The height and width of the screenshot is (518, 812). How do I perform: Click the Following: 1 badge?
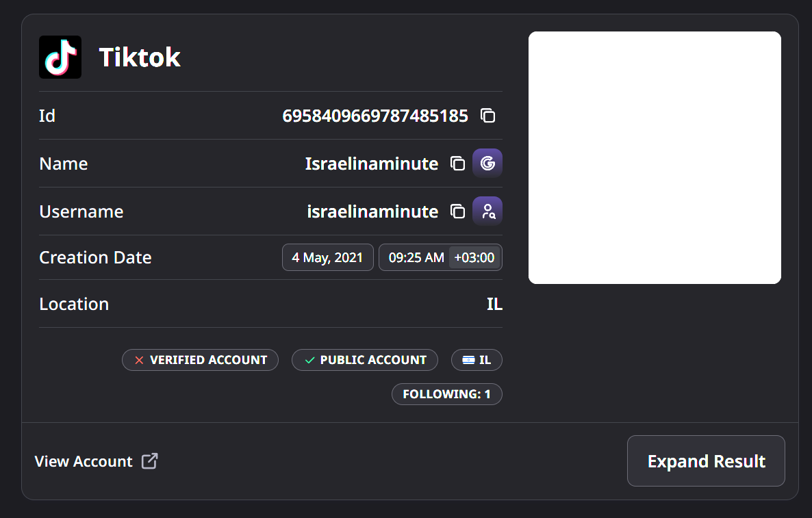coord(447,394)
